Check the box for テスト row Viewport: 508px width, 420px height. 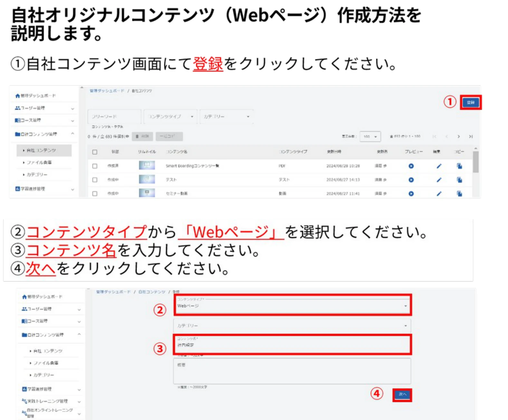[95, 180]
